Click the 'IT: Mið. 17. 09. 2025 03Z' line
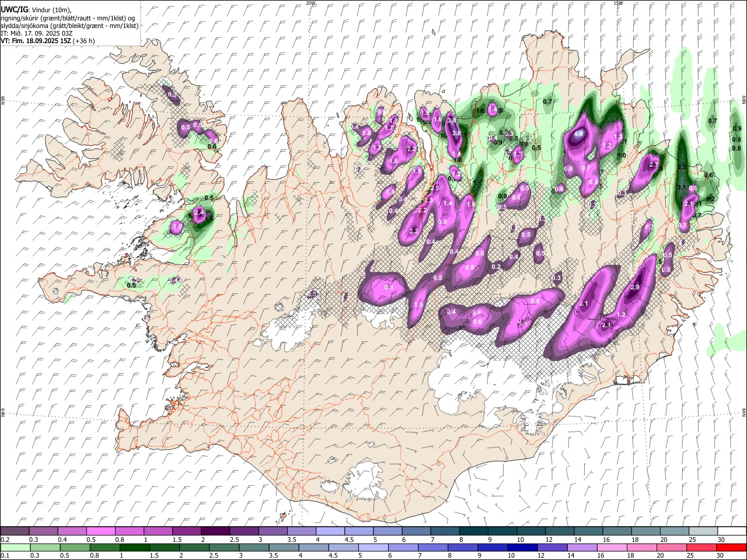747x560 pixels. click(x=37, y=33)
